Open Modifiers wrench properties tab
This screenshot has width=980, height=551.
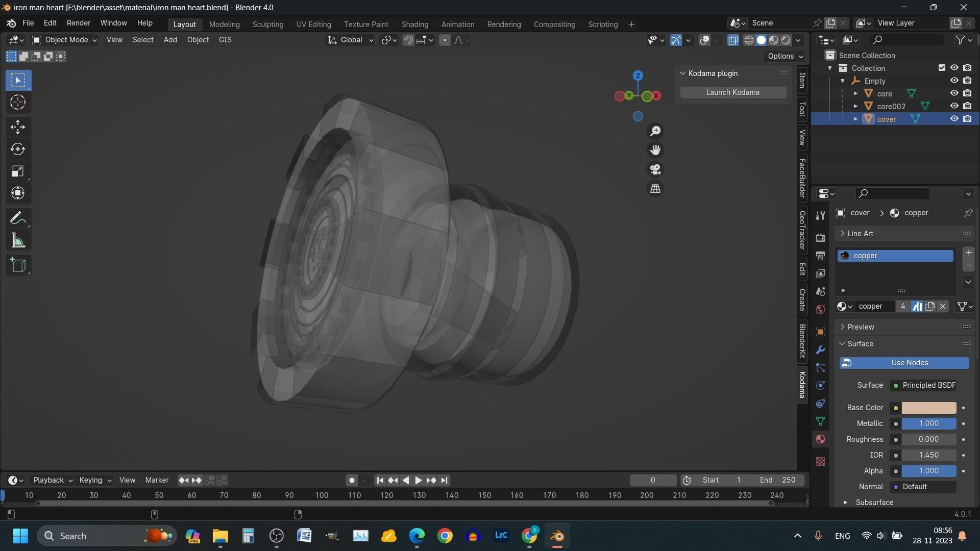coord(820,350)
